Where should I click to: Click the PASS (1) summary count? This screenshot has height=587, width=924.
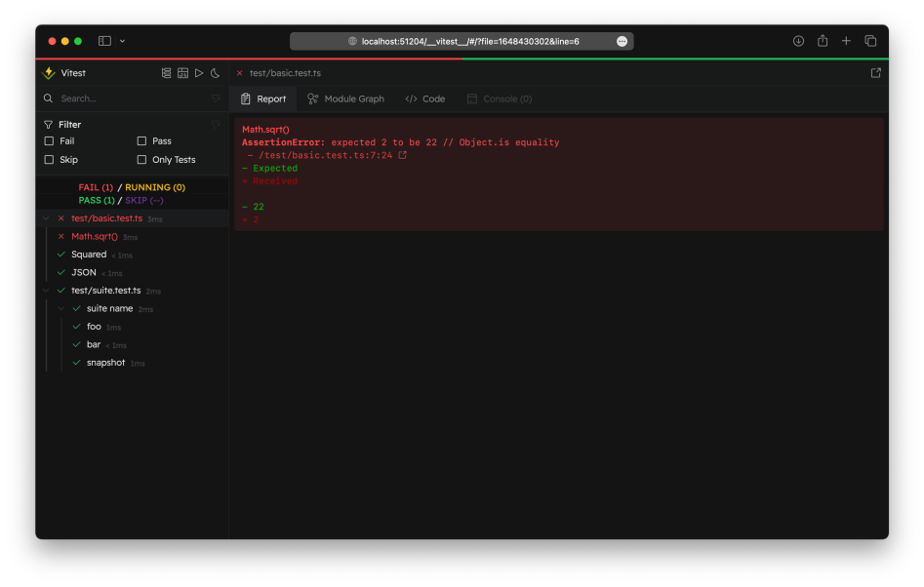(x=97, y=201)
